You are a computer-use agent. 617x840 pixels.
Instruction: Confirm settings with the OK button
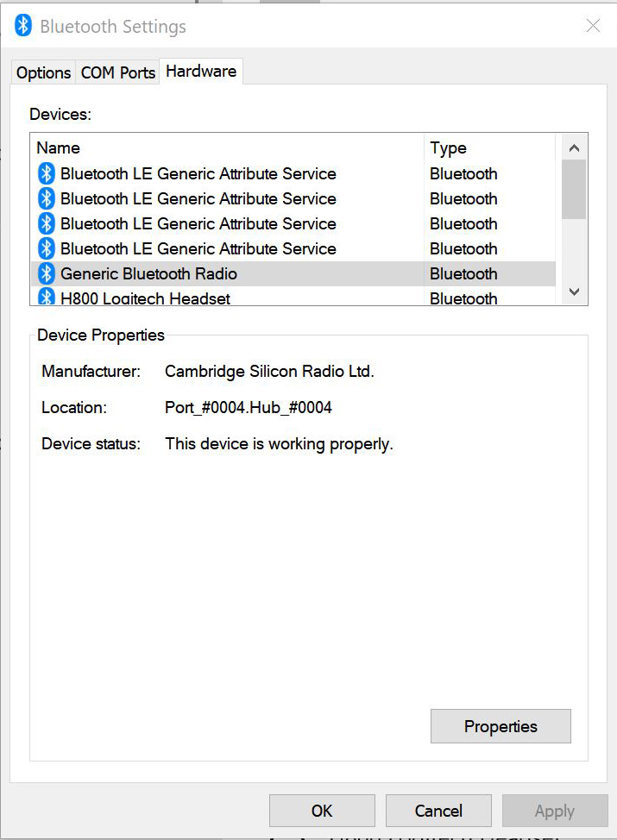pos(321,811)
